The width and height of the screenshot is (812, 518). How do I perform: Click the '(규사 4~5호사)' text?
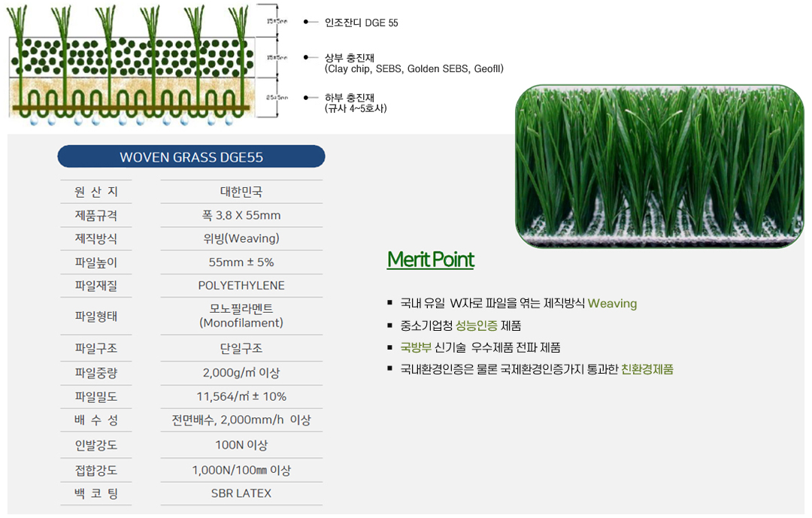356,108
